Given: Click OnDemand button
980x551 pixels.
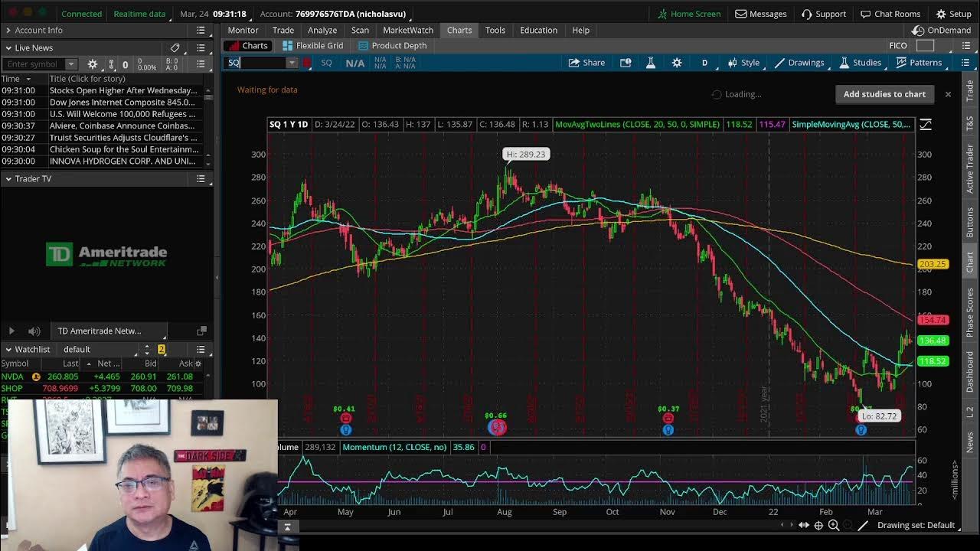Looking at the screenshot, I should 941,30.
